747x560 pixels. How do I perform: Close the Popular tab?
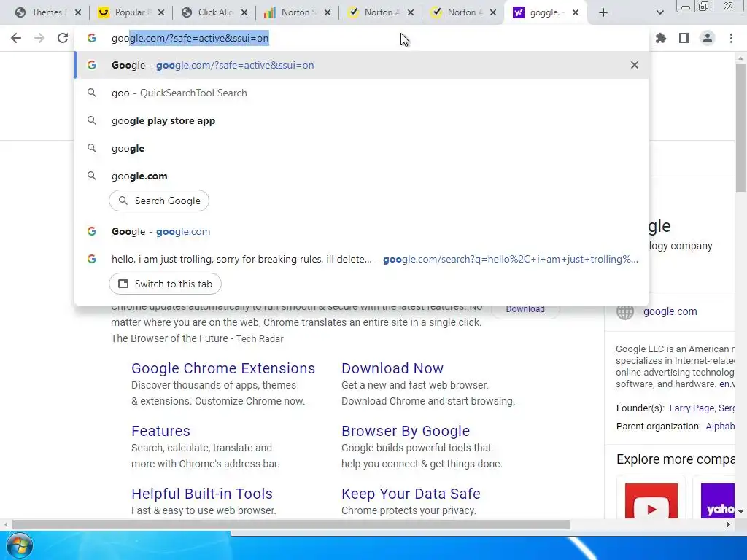pos(161,12)
